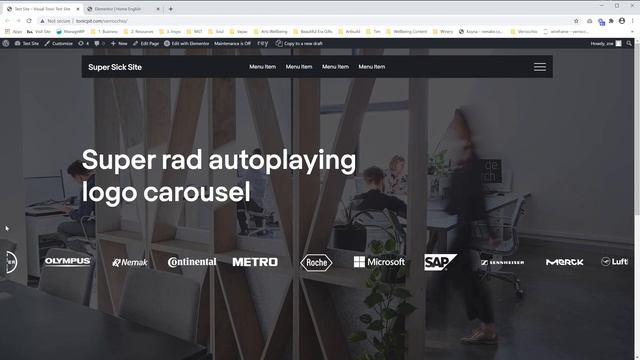The image size is (640, 360).
Task: Open the Soul bookmark folder
Action: [216, 31]
